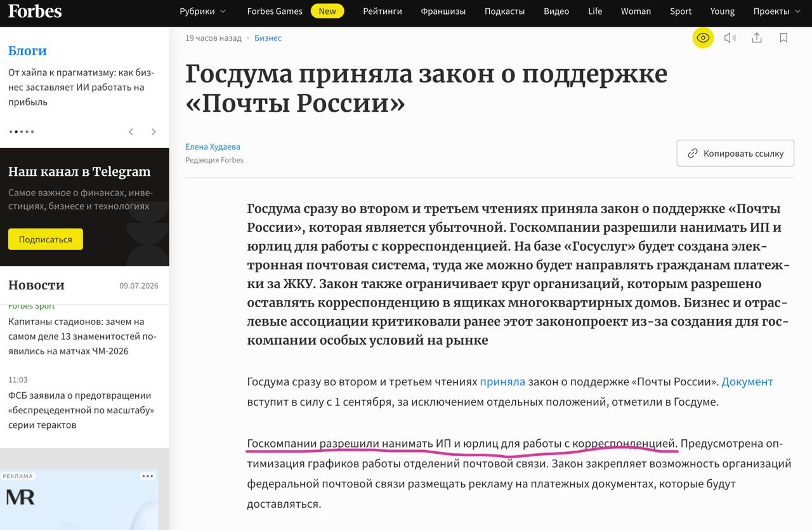Screen dimensions: 812x530
Task: Bookmark this article
Action: [x=783, y=38]
